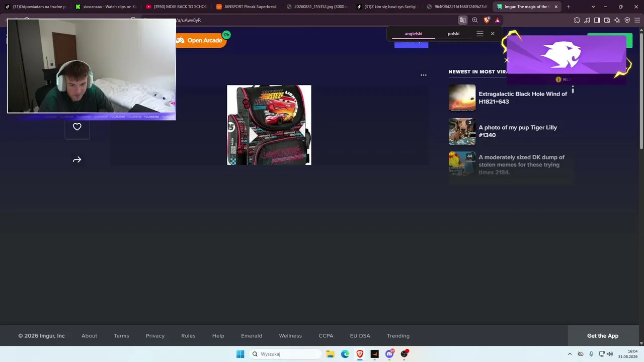Click the music note playlist icon
This screenshot has width=644, height=362.
[587, 20]
